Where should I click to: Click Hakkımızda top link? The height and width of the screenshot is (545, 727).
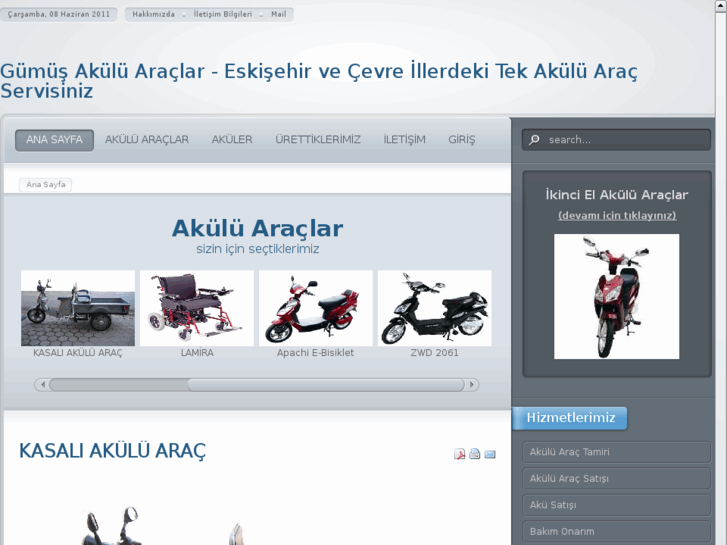pos(153,14)
